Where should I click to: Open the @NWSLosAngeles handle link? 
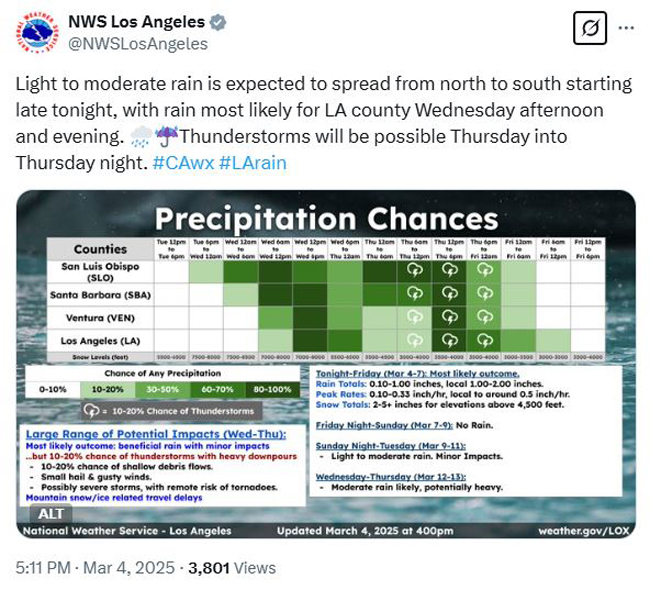pyautogui.click(x=138, y=44)
